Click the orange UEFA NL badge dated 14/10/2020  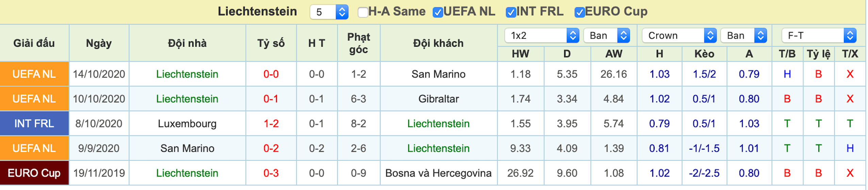(34, 74)
